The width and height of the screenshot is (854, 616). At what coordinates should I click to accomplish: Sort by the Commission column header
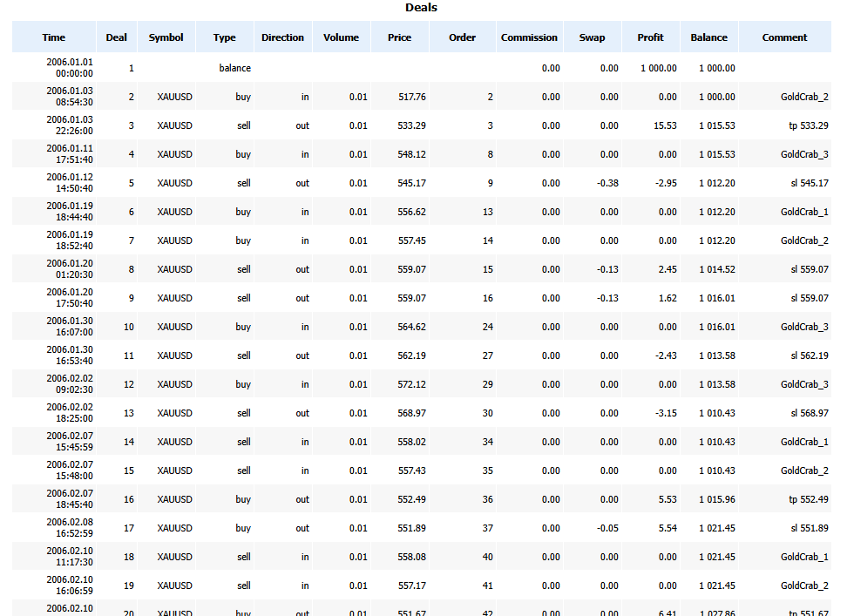tap(530, 37)
